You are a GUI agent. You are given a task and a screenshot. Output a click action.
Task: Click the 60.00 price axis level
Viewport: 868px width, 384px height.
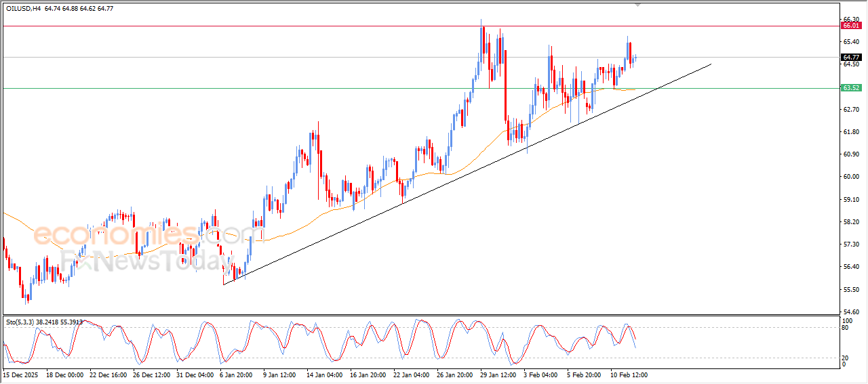[849, 177]
